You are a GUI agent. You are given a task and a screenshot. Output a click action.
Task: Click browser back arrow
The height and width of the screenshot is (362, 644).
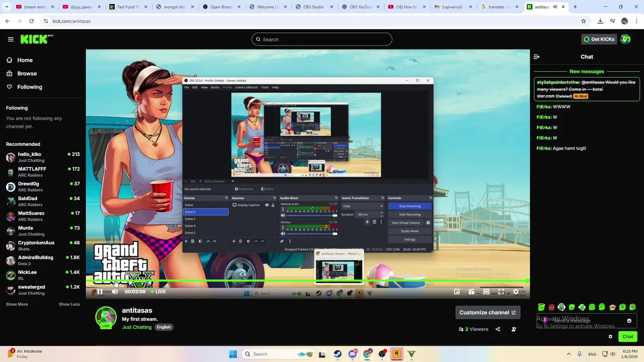pos(8,21)
